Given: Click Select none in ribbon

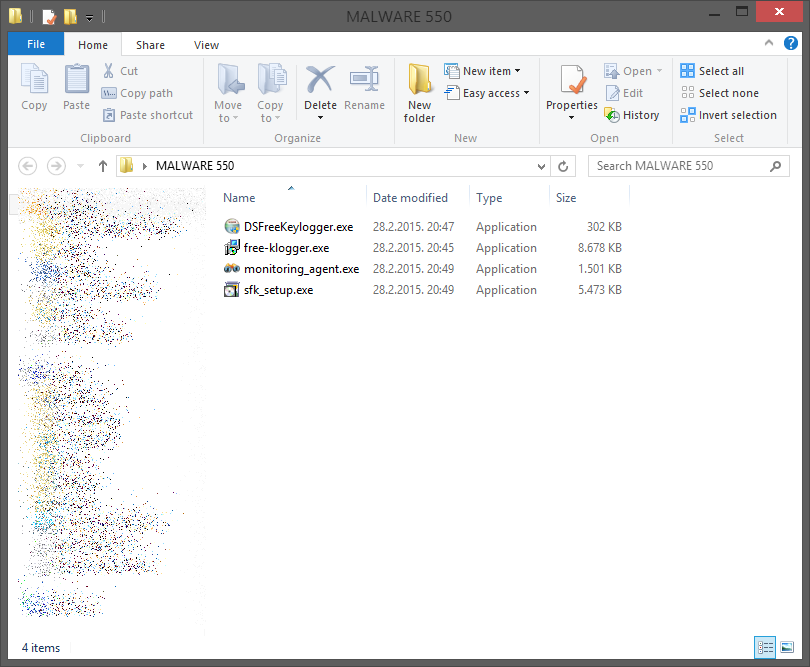Looking at the screenshot, I should [x=720, y=93].
